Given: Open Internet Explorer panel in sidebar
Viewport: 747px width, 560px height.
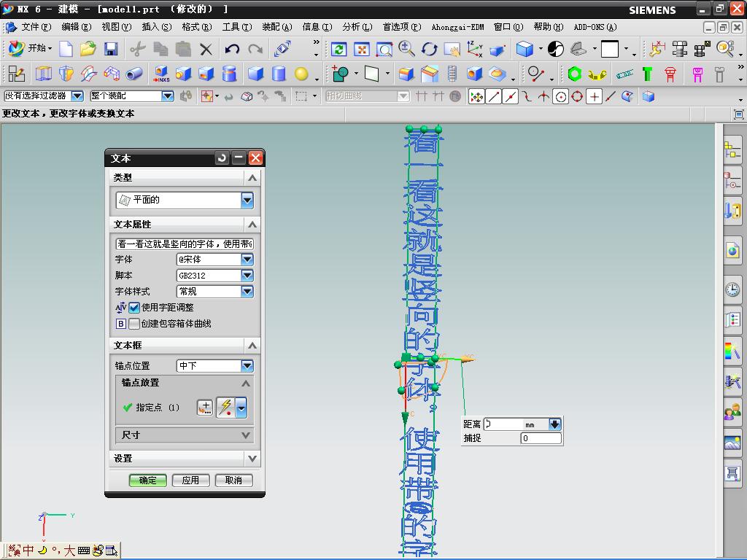Looking at the screenshot, I should [x=732, y=250].
